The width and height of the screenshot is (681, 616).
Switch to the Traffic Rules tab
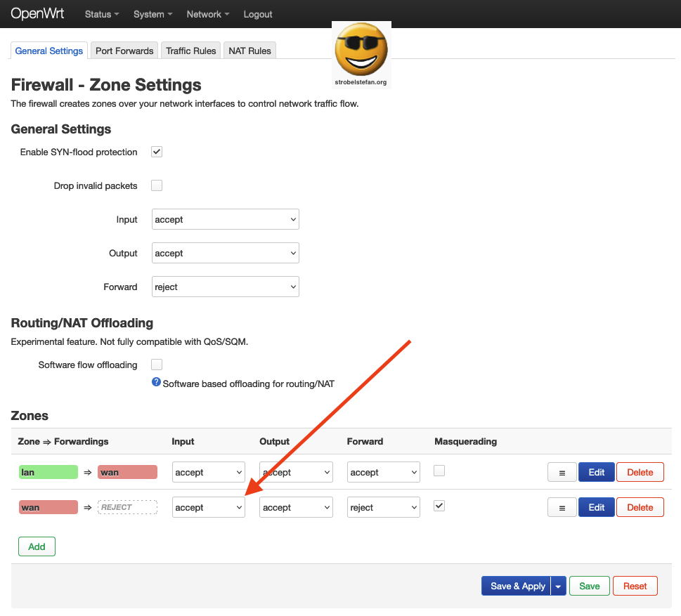point(190,51)
